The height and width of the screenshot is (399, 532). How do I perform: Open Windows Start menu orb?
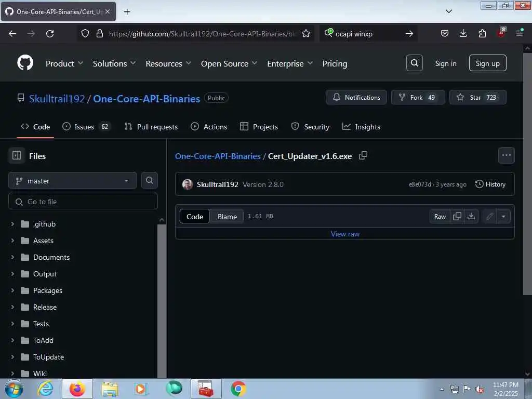click(14, 389)
